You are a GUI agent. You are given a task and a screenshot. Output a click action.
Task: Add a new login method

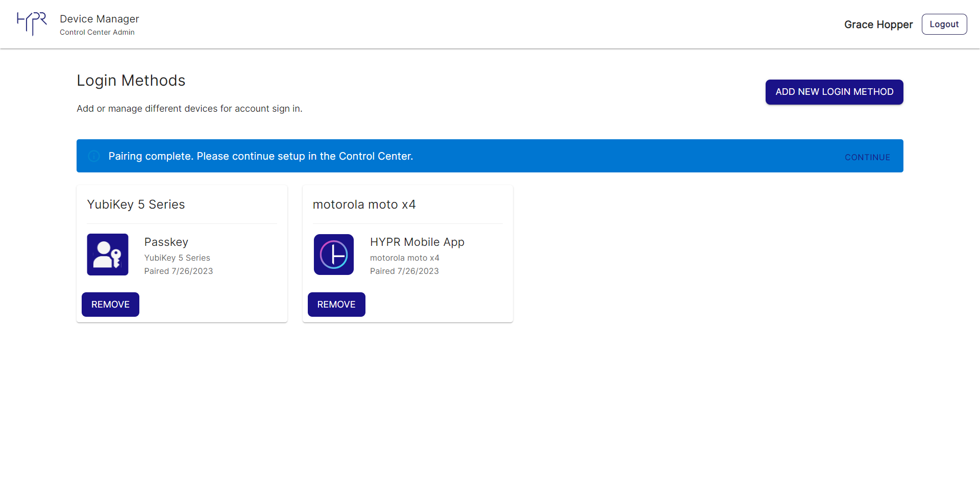point(835,92)
